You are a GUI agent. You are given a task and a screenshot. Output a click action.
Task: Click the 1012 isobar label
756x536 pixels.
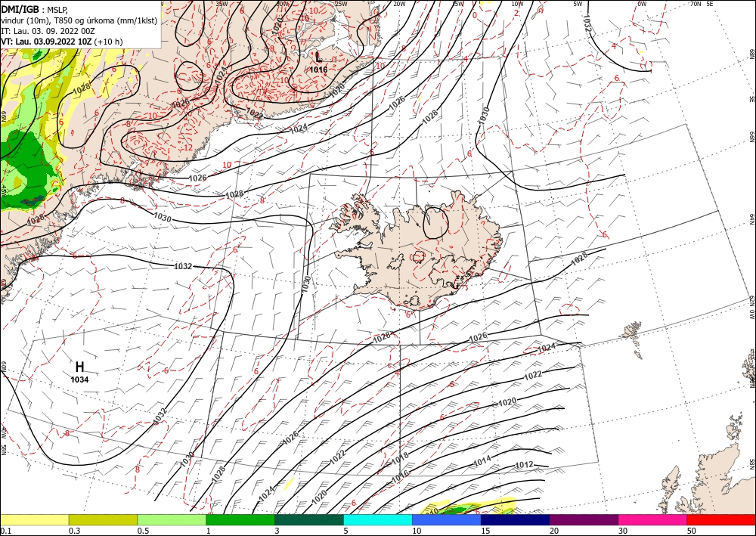(x=524, y=465)
